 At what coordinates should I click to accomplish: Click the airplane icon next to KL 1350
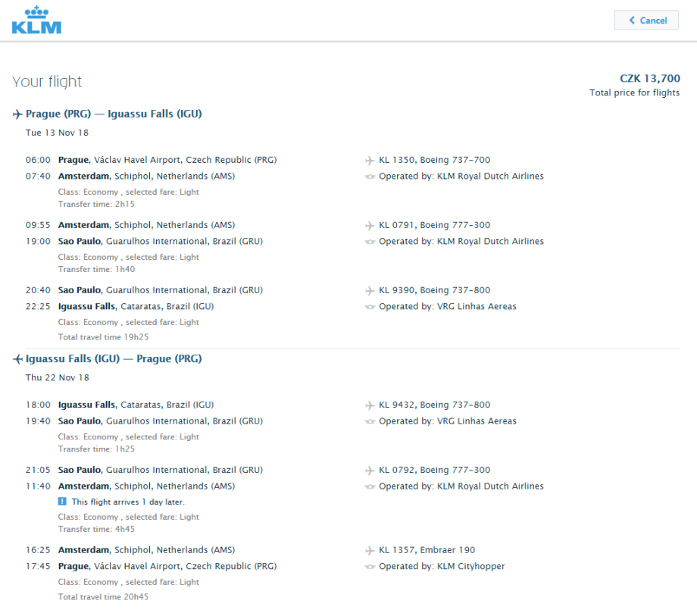pos(370,161)
